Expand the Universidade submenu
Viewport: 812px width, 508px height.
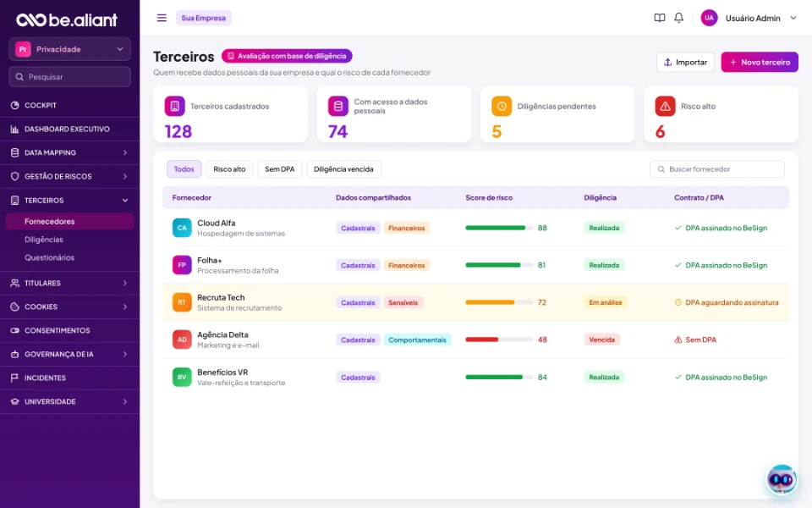coord(125,401)
